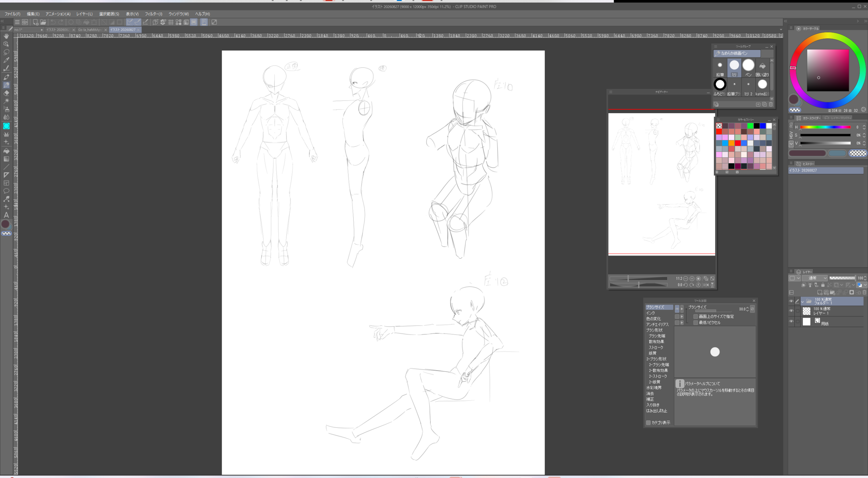Screen dimensions: 868x478
Task: Select アンチエイリアス in tool detail list
Action: (657, 324)
